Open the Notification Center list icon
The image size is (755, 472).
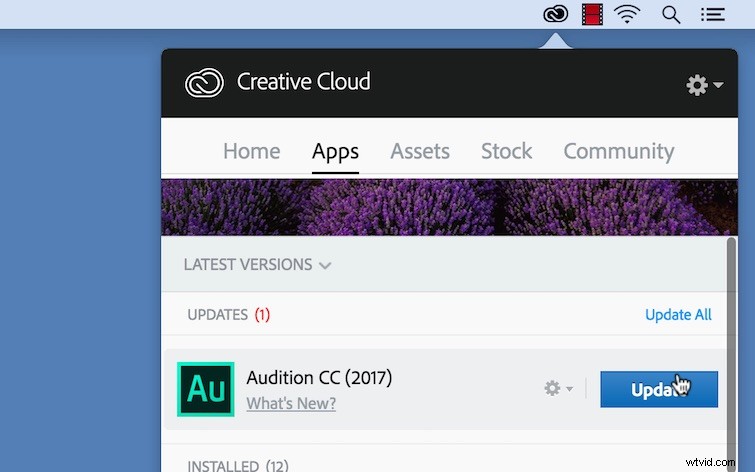(x=713, y=14)
